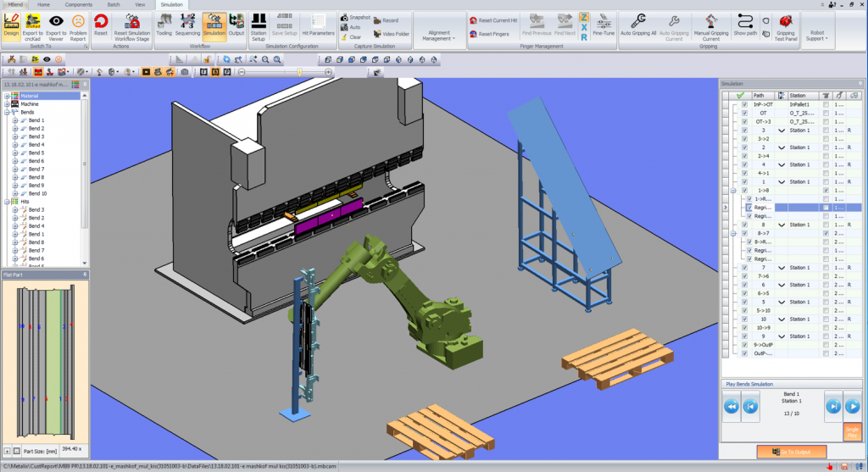Open the Video Folder

(x=392, y=34)
